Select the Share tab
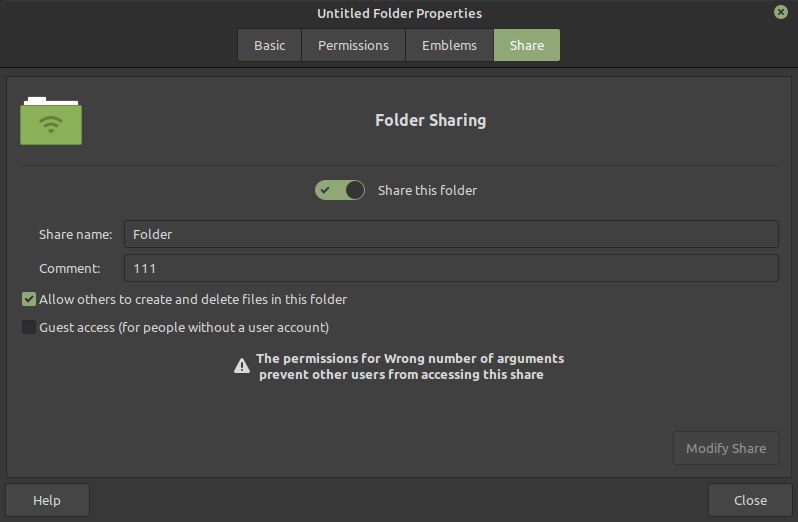The height and width of the screenshot is (522, 798). [x=527, y=45]
